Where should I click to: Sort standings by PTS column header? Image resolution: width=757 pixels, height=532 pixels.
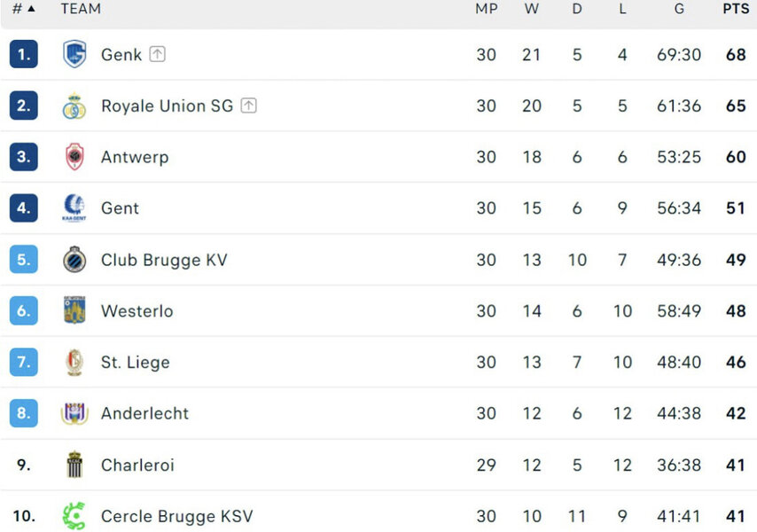coord(735,9)
